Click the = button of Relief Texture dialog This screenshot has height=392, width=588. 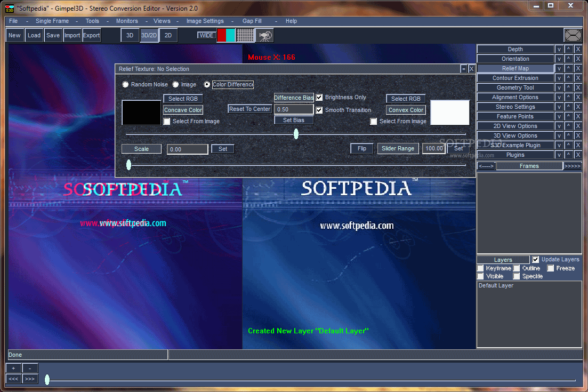[463, 69]
